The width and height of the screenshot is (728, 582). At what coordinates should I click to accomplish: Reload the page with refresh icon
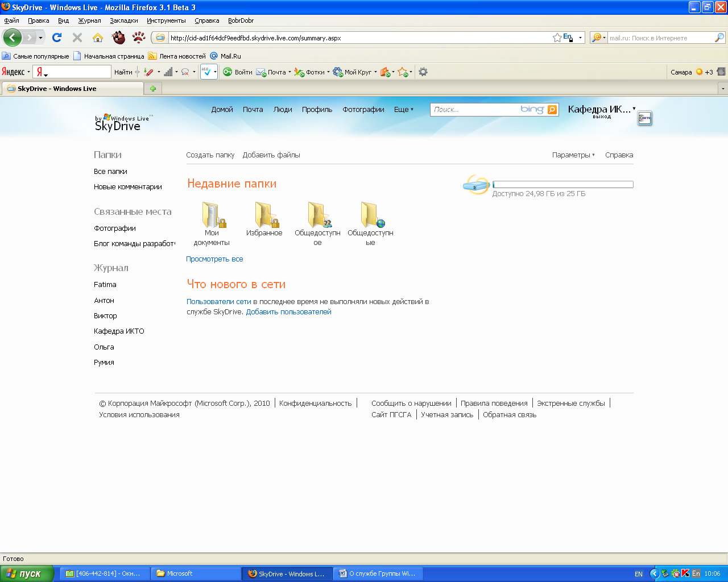point(57,38)
